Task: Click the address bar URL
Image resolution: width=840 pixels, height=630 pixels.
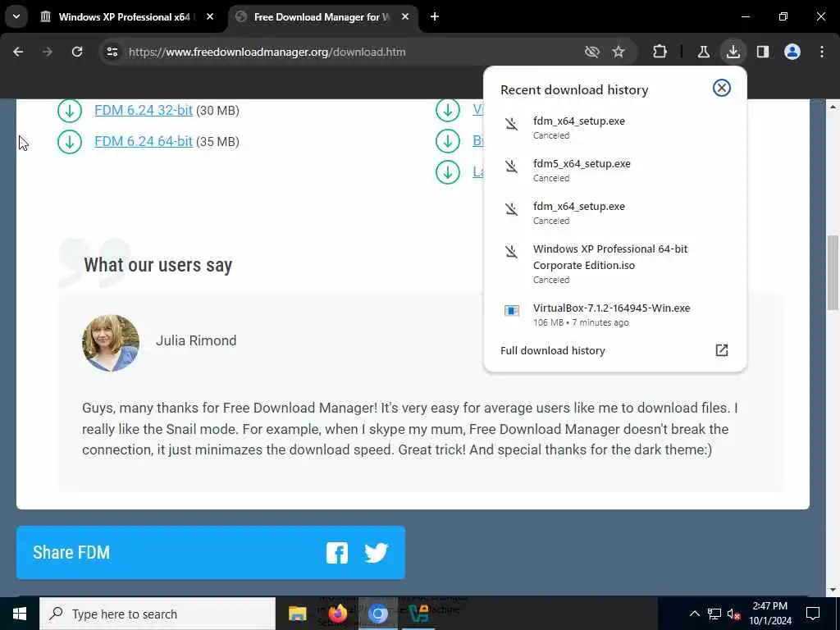Action: point(267,52)
